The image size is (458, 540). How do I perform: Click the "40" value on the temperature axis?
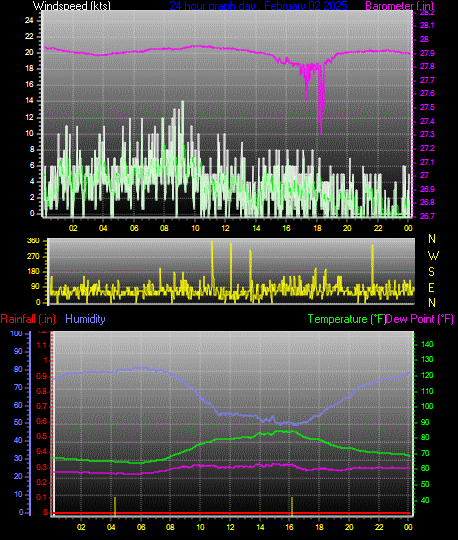click(x=425, y=500)
